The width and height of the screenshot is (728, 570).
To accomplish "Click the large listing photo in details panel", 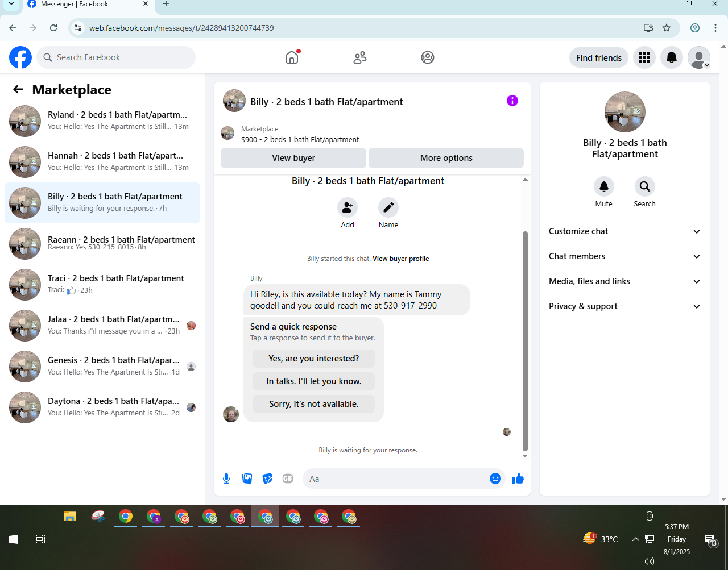I will 625,112.
